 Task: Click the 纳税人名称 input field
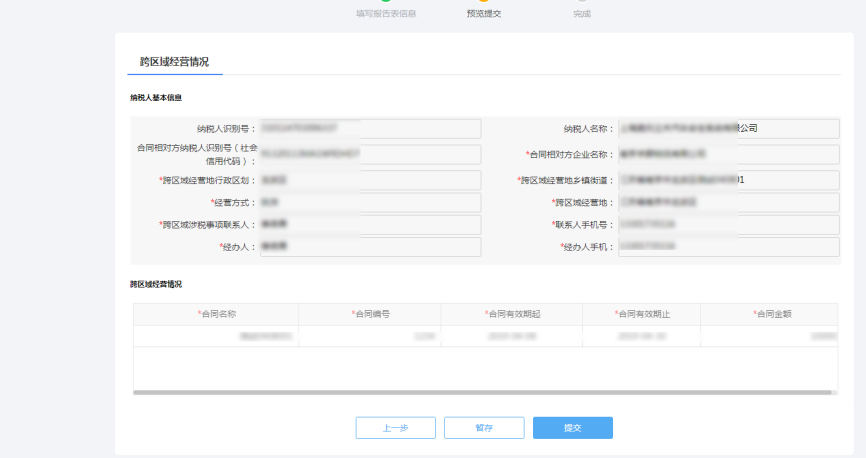[729, 129]
